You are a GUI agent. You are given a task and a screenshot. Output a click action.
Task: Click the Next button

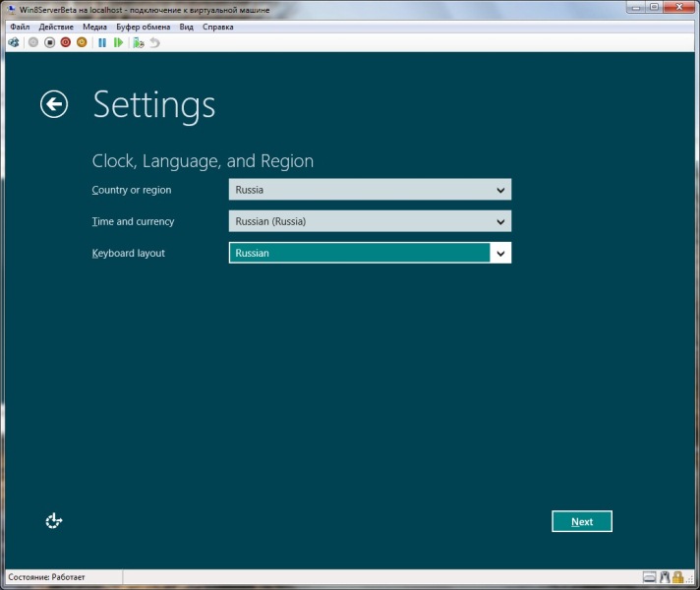(x=582, y=521)
